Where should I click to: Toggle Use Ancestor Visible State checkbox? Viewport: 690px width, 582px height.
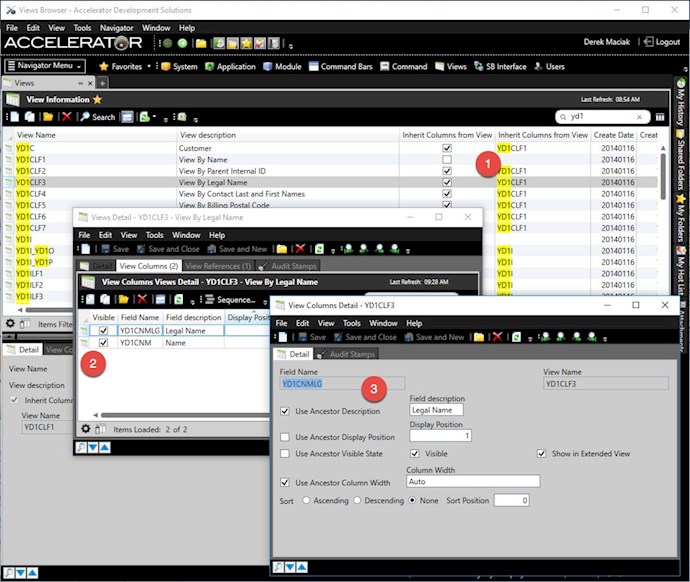[x=285, y=454]
